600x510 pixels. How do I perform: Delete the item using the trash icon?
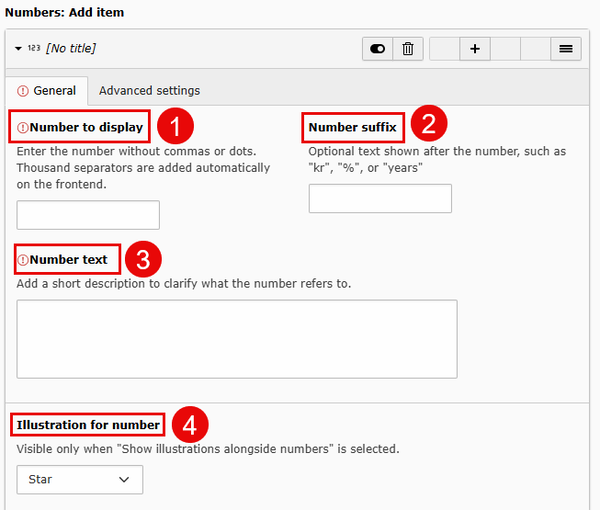(408, 49)
